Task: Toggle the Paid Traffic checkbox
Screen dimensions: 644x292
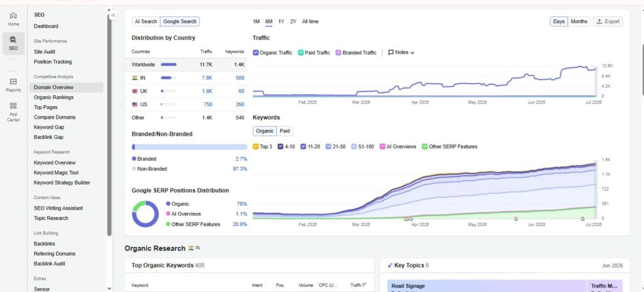Action: point(301,53)
